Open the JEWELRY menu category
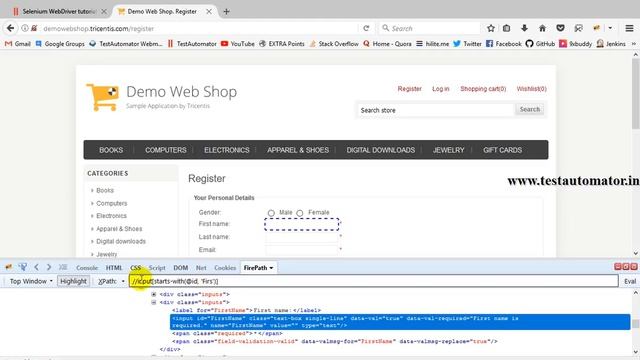The width and height of the screenshot is (640, 360). (x=449, y=150)
